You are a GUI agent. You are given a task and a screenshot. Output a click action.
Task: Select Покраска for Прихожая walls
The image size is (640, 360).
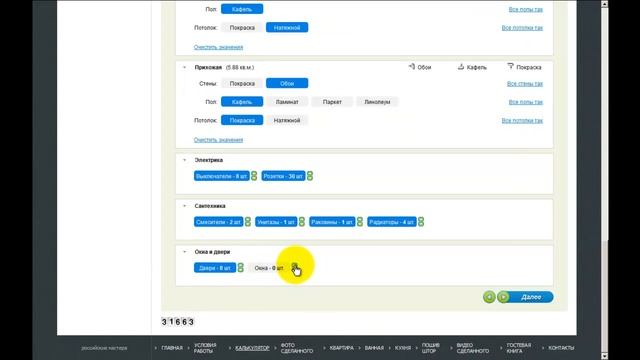pos(242,83)
